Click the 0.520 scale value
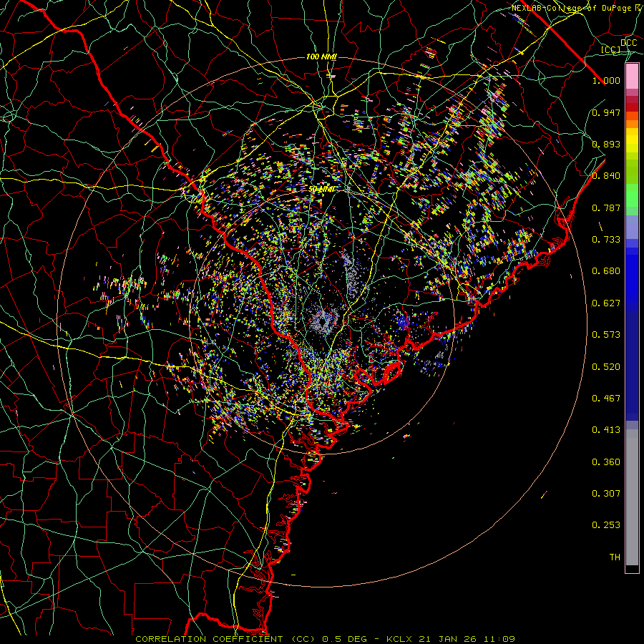The width and height of the screenshot is (644, 644). [606, 367]
